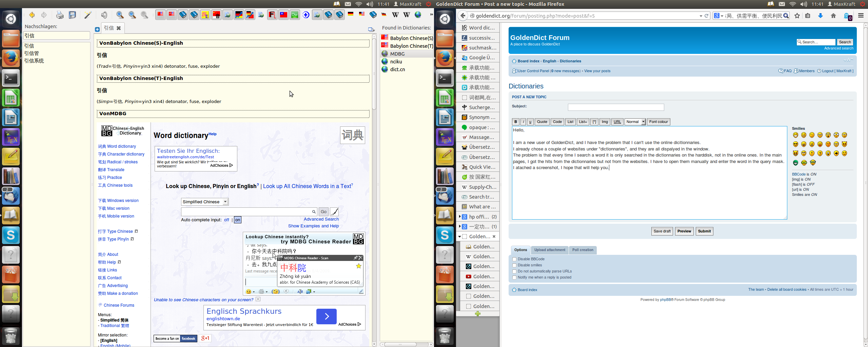The width and height of the screenshot is (868, 347).
Task: Enable Notify me when a reply is posted
Action: tap(514, 278)
